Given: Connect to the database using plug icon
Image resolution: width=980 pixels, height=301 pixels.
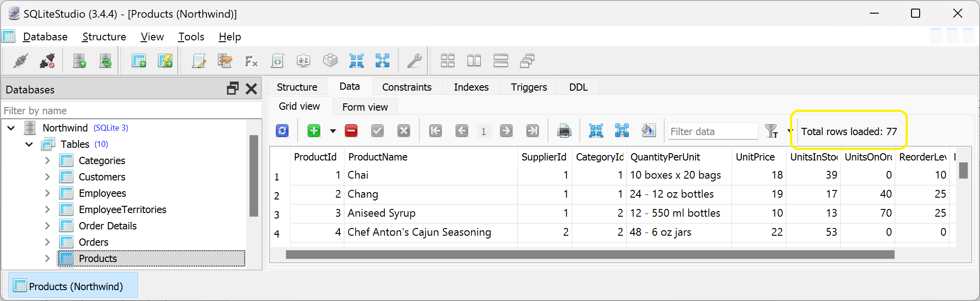Looking at the screenshot, I should click(20, 60).
